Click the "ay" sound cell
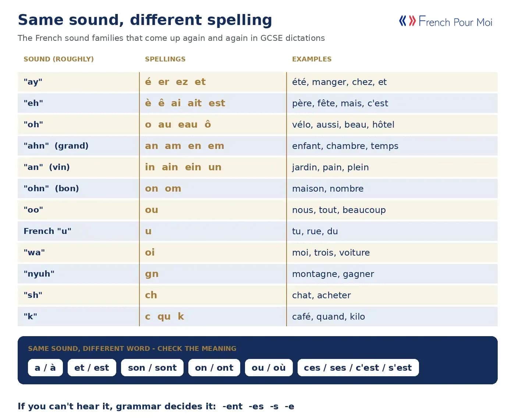This screenshot has height=420, width=515. pyautogui.click(x=78, y=82)
